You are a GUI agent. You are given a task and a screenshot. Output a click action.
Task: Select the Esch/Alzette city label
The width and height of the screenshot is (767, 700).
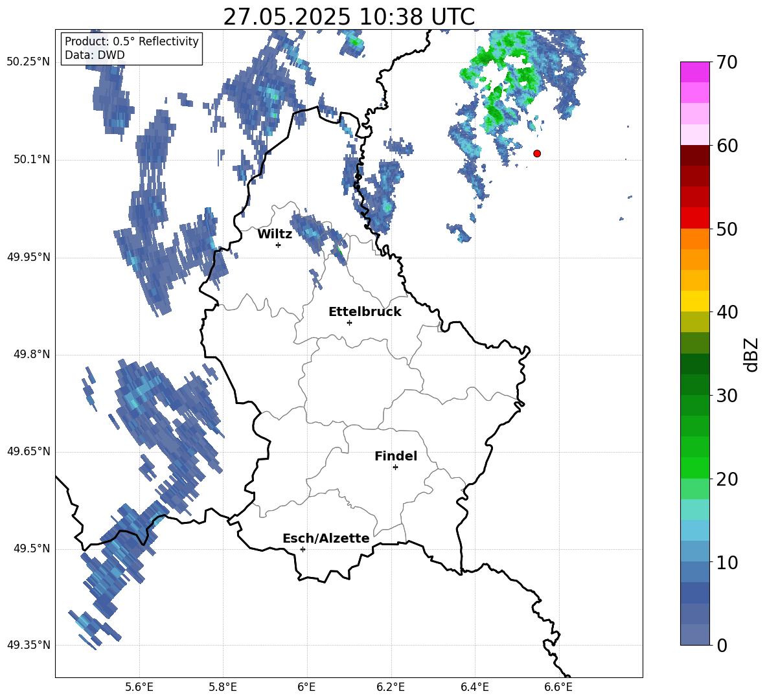click(326, 538)
